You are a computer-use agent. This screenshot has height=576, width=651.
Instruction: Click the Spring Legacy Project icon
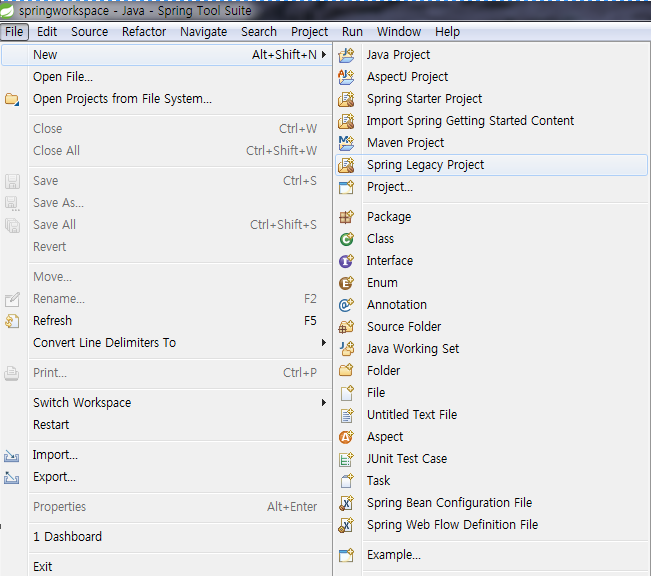[x=346, y=165]
